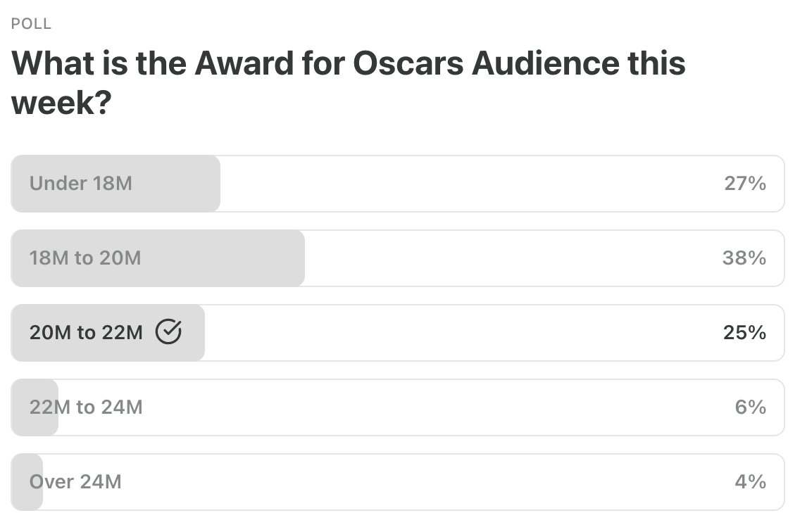This screenshot has height=532, width=800.
Task: Choose the 18M to 20M poll answer
Action: coord(85,258)
